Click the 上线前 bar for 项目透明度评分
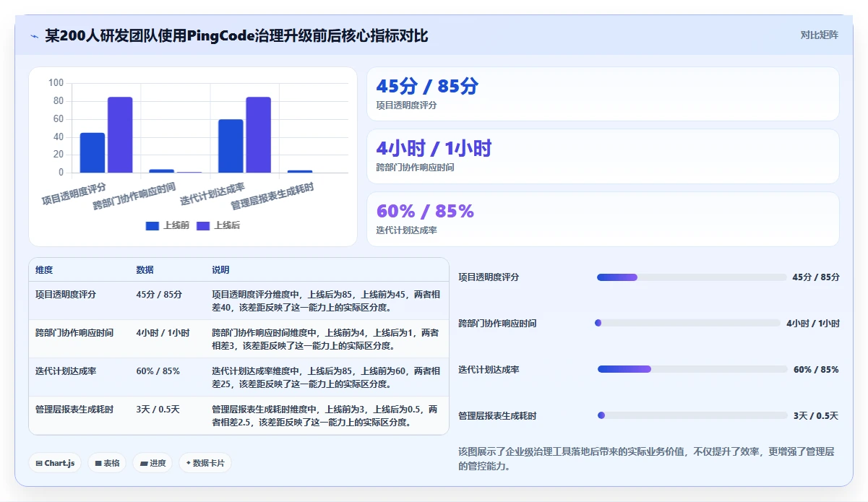Image resolution: width=868 pixels, height=502 pixels. click(x=93, y=153)
